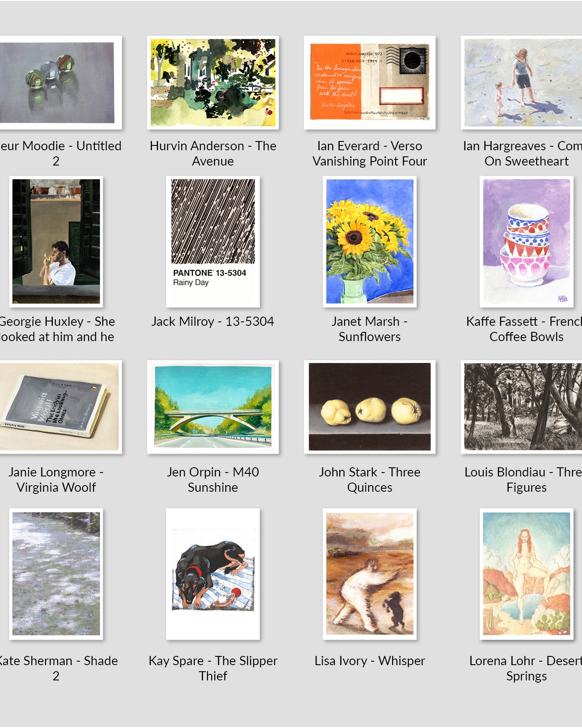Click 'Kay Spare - The Slipper Thief' caption
Screen dimensions: 582x728
pyautogui.click(x=213, y=668)
